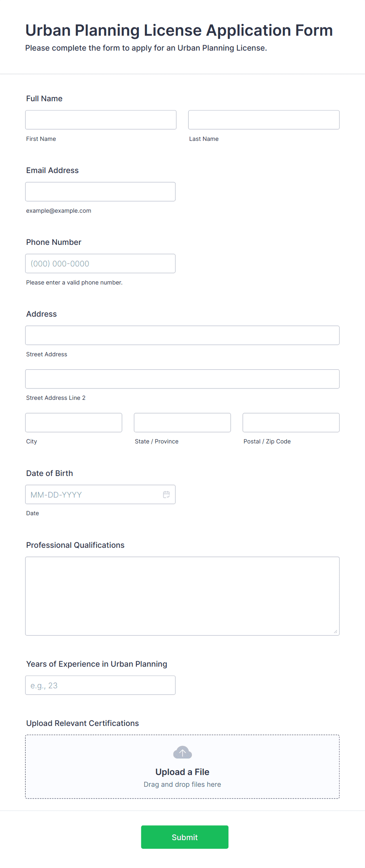The width and height of the screenshot is (365, 868).
Task: Select the Street Address field
Action: [x=182, y=335]
